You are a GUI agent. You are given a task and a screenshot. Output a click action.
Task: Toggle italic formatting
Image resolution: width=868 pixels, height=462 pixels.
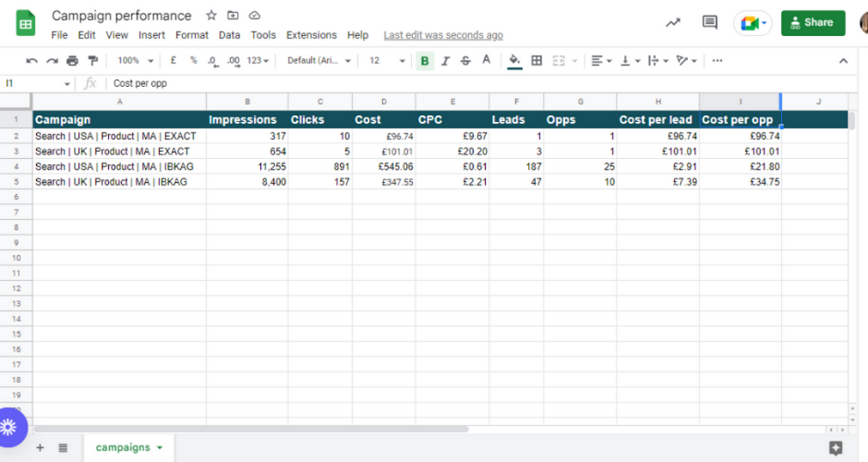pos(445,61)
